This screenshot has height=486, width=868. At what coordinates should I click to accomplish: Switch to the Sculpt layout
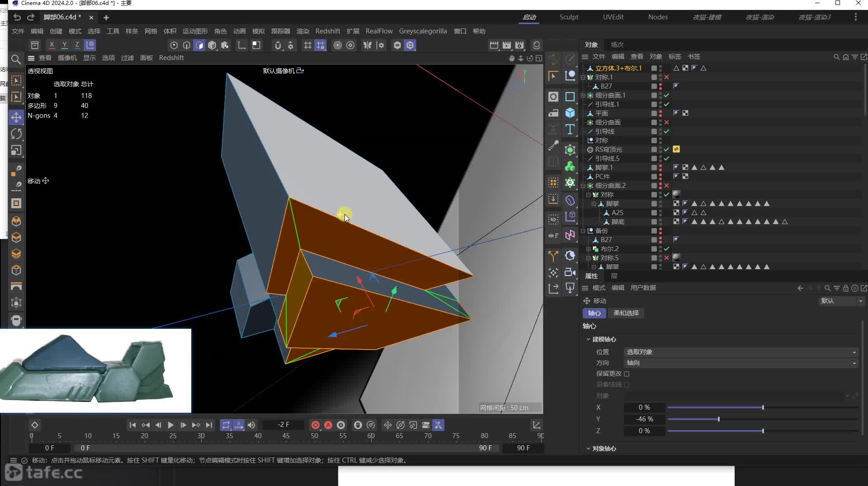tap(569, 17)
